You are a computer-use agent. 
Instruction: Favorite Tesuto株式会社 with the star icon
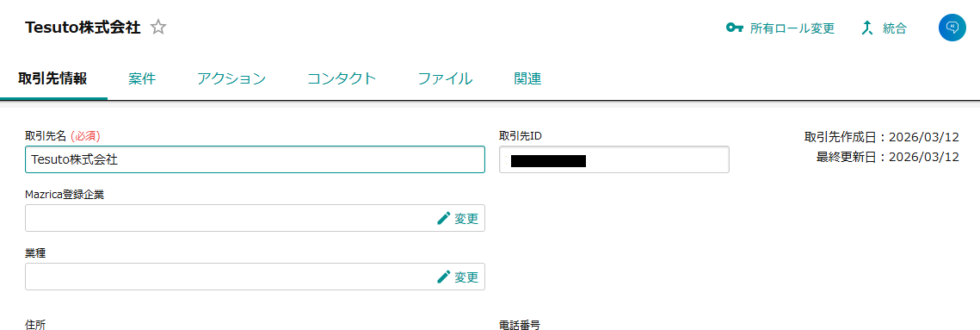point(158,28)
